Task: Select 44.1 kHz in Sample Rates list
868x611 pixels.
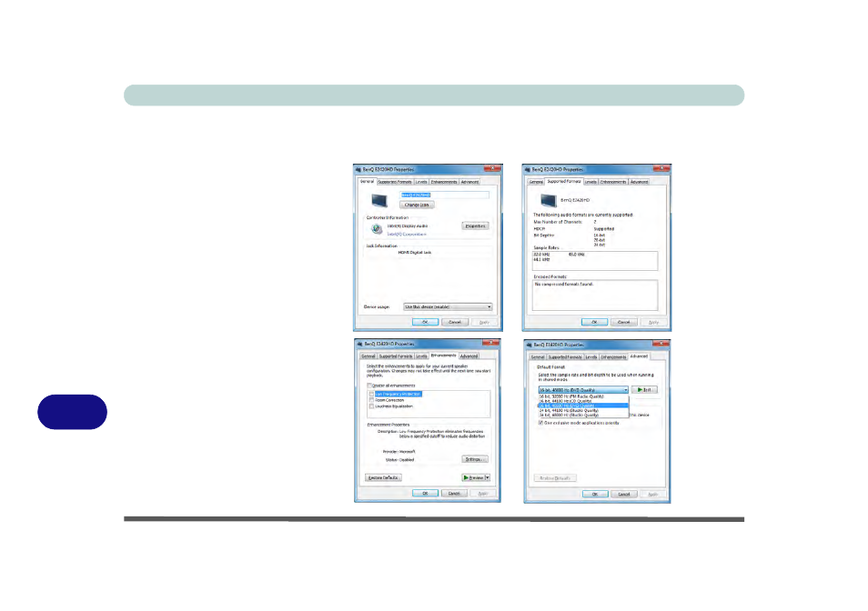Action: click(542, 259)
